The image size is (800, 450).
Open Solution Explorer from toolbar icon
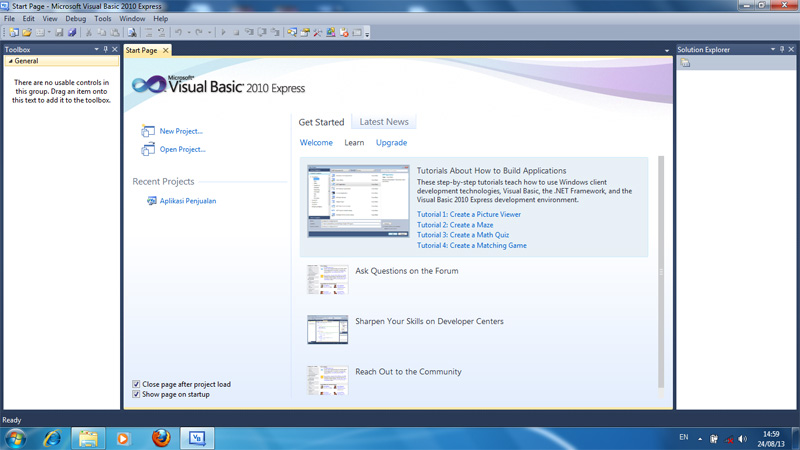coord(292,33)
